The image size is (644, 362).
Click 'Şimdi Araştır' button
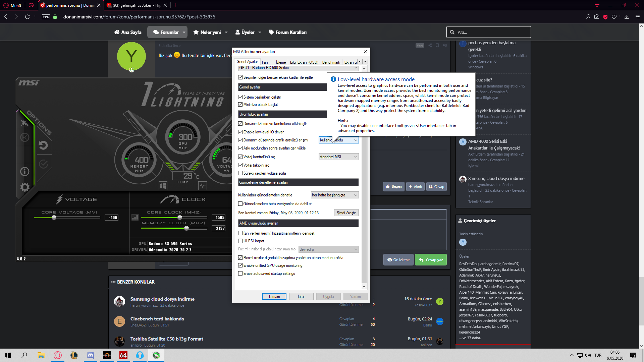346,213
